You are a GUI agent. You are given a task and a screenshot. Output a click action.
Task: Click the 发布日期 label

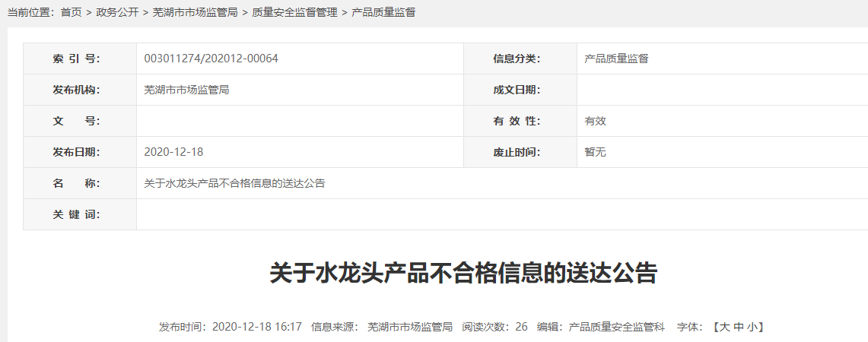(76, 152)
